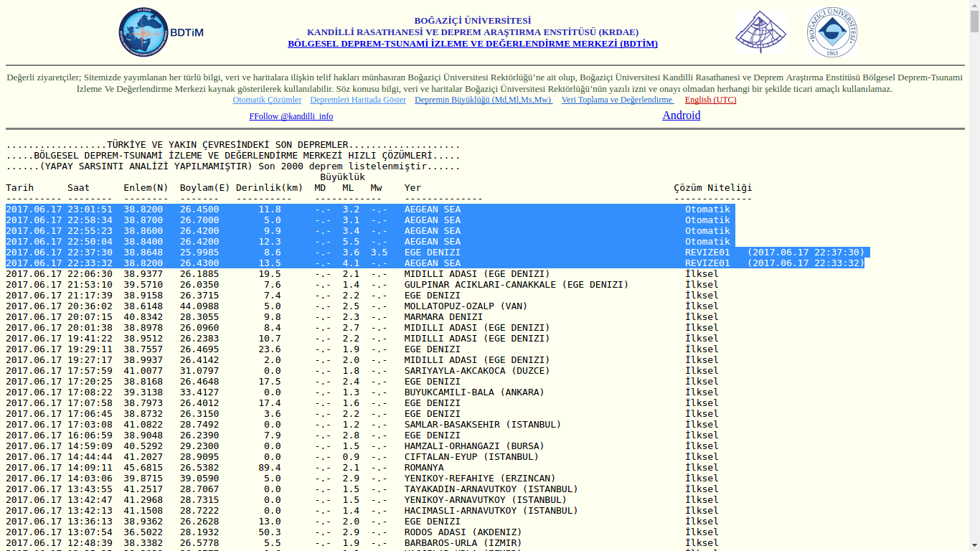Click TAYAKADIN-ARNAVUTKOY (ISTANBUL) entry

click(491, 489)
